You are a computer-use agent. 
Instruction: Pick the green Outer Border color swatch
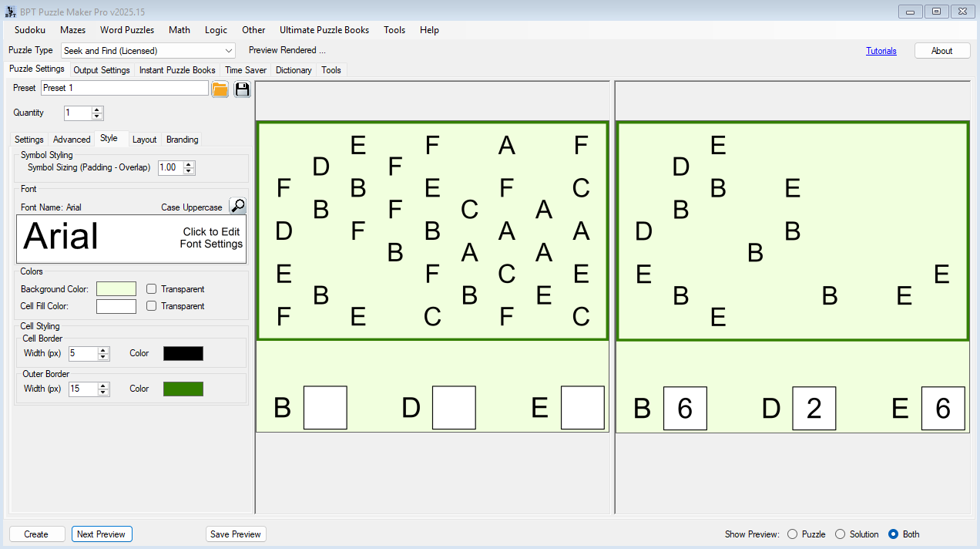coord(183,389)
